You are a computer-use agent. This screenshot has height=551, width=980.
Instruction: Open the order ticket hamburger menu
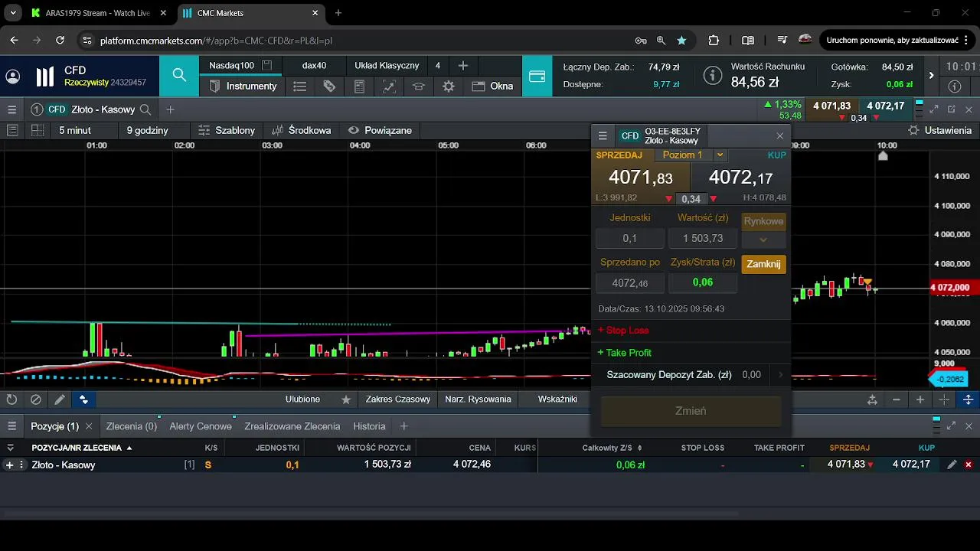[x=603, y=135]
